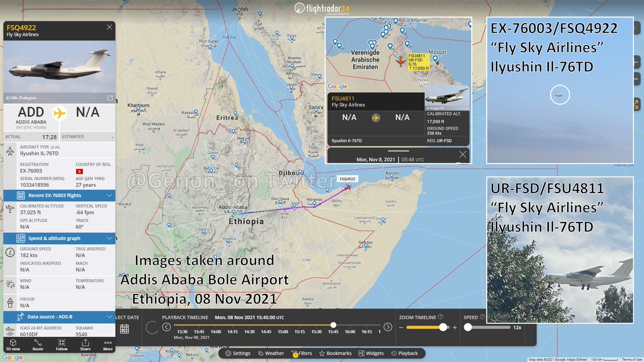Expand Speed & altitude graph section
644x362 pixels.
coord(60,238)
